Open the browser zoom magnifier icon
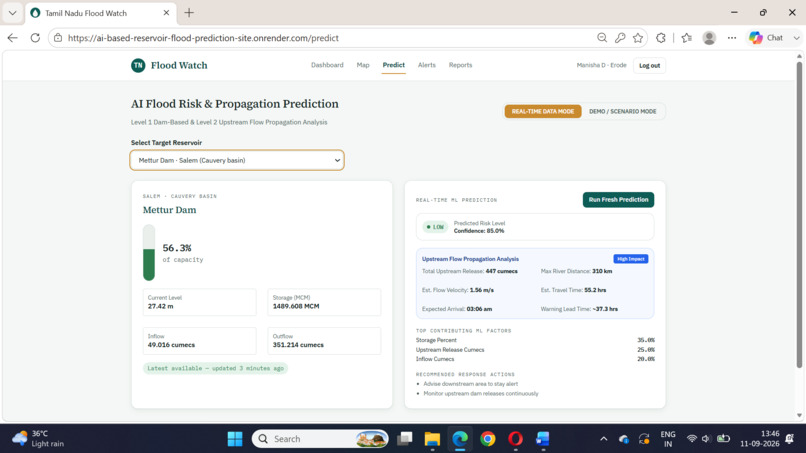Screen dimensions: 806x453 click(x=602, y=38)
